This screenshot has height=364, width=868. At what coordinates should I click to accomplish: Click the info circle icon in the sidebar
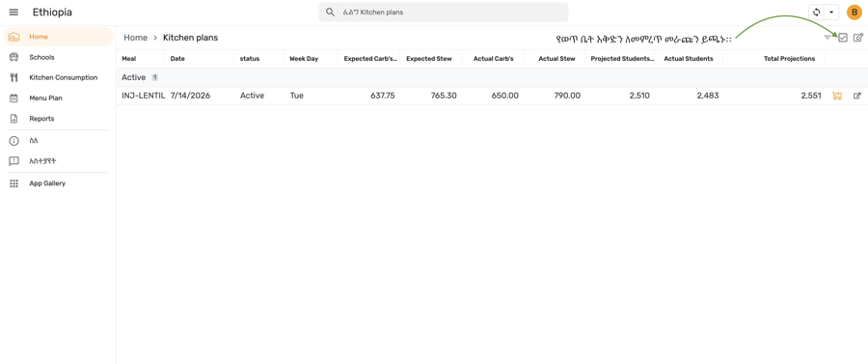coord(14,141)
